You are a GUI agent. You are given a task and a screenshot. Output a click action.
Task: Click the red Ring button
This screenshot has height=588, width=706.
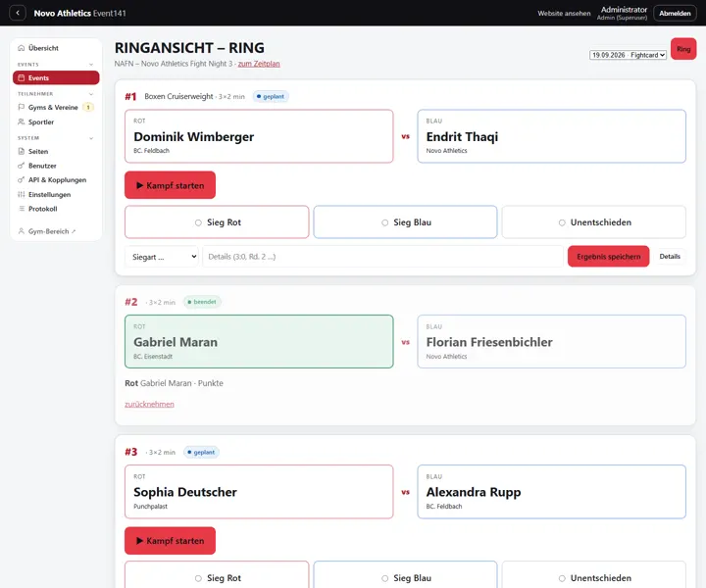coord(683,49)
